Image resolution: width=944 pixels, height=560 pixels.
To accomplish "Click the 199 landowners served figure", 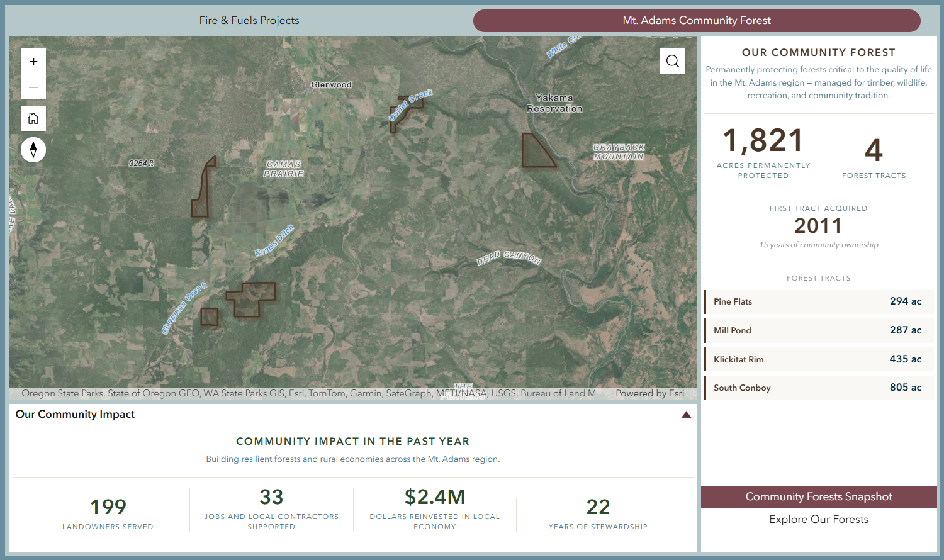I will (x=108, y=507).
